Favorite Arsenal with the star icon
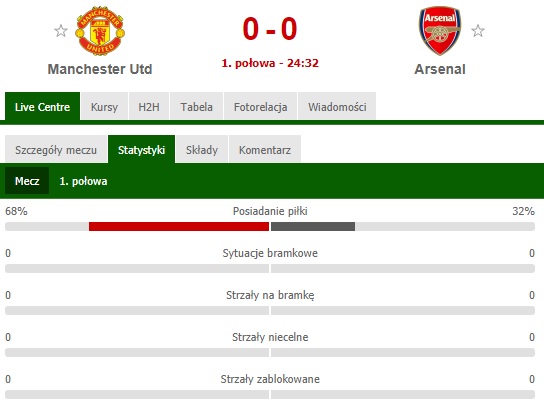The width and height of the screenshot is (544, 414). tap(478, 31)
